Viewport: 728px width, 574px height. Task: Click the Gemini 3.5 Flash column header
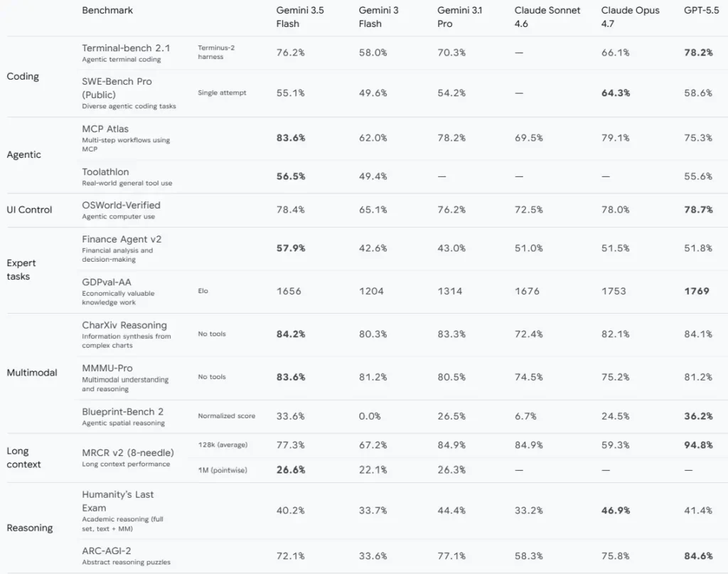click(x=300, y=17)
